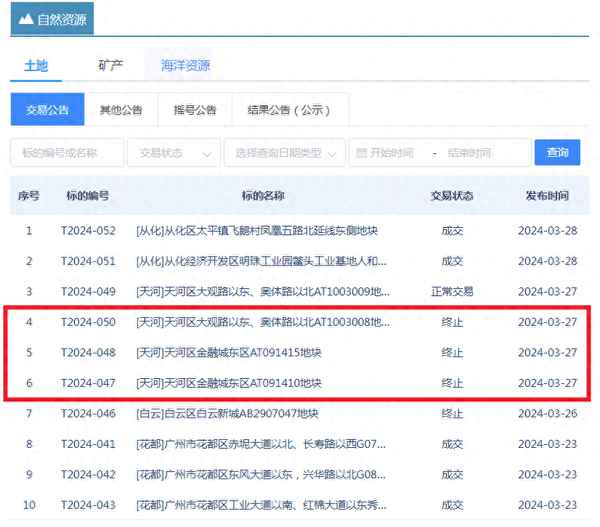Expand the 交易状态 dropdown
Screen dimensions: 600x527
[174, 153]
